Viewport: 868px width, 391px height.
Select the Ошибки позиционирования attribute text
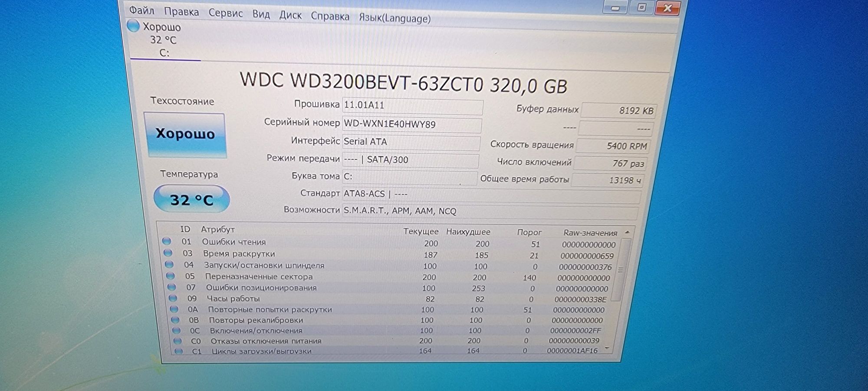pyautogui.click(x=261, y=288)
